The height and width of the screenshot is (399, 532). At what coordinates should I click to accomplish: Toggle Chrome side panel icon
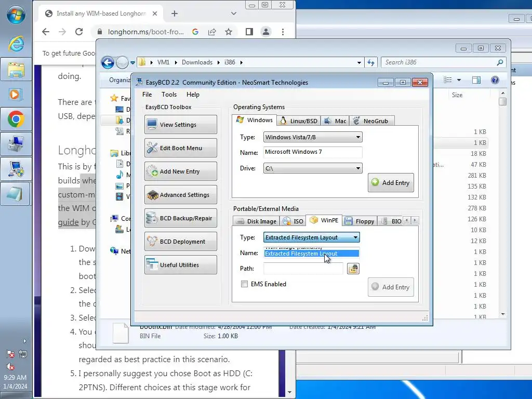(249, 32)
